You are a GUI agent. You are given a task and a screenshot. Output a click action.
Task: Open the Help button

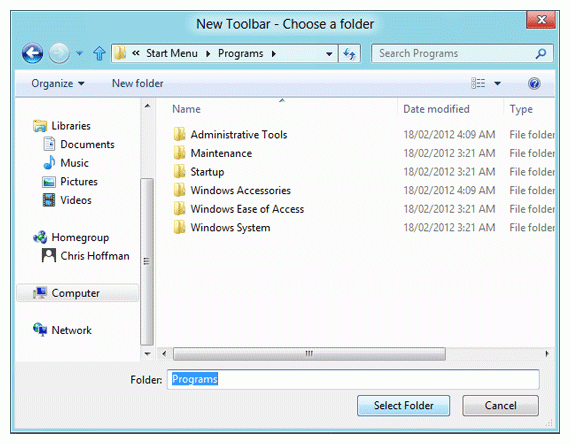[534, 84]
